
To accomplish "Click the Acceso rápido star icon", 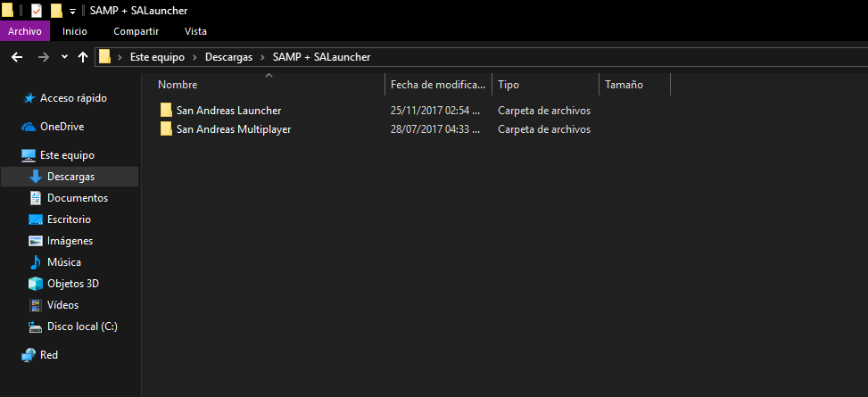I will [29, 98].
